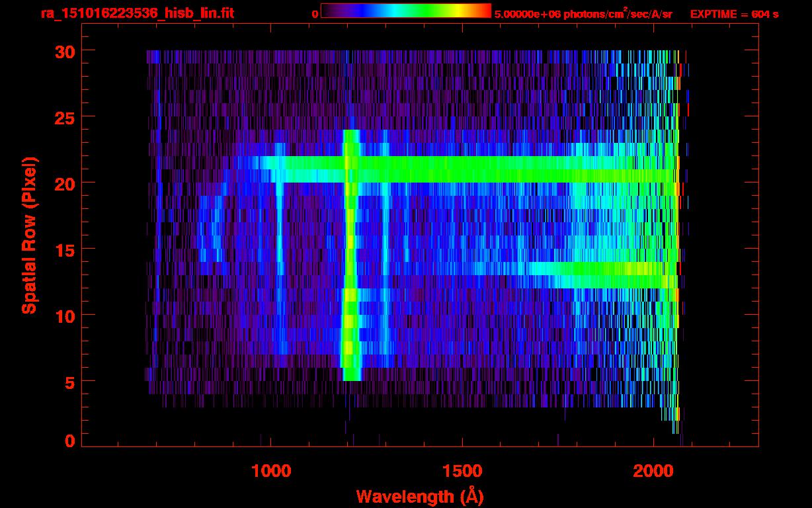Click the rainbow color scale bar

coord(405,11)
